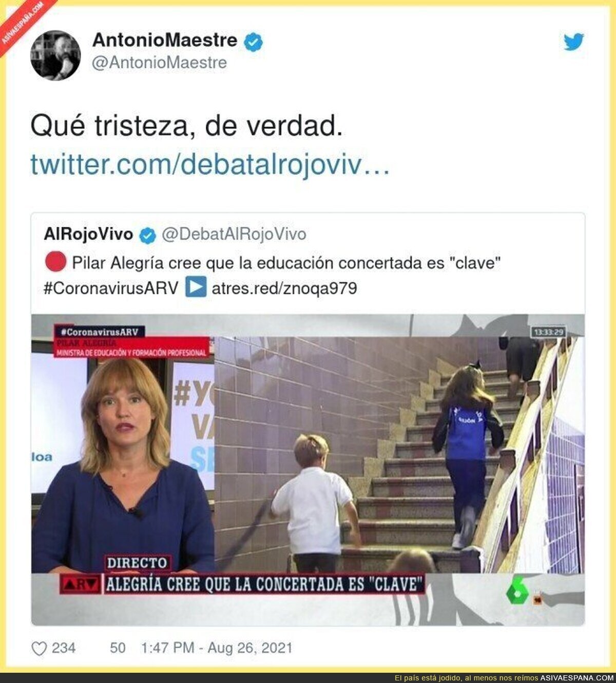Click the ARV logo in news banner
Image resolution: width=616 pixels, height=683 pixels.
81,584
